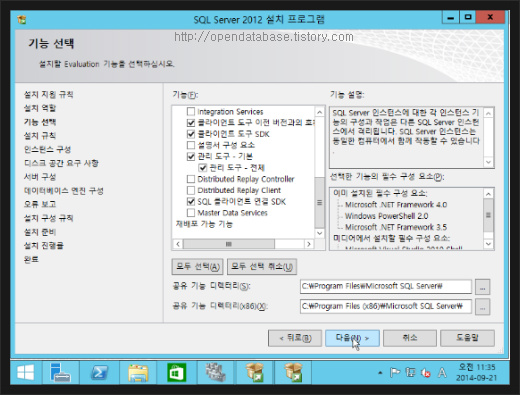This screenshot has width=520, height=395.
Task: Select the Disk Space Requirements step in the sidebar
Action: pos(61,163)
